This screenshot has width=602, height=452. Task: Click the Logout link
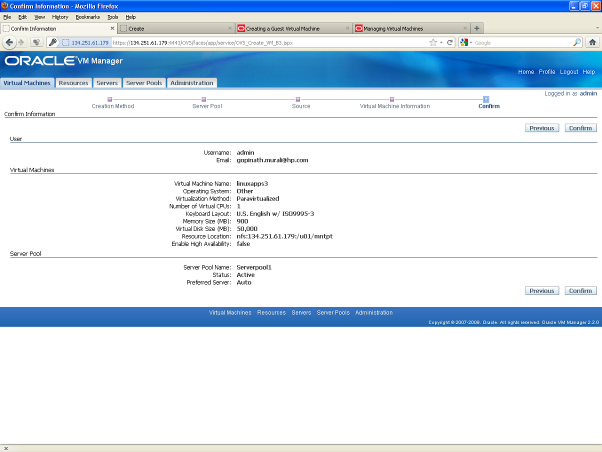click(569, 72)
